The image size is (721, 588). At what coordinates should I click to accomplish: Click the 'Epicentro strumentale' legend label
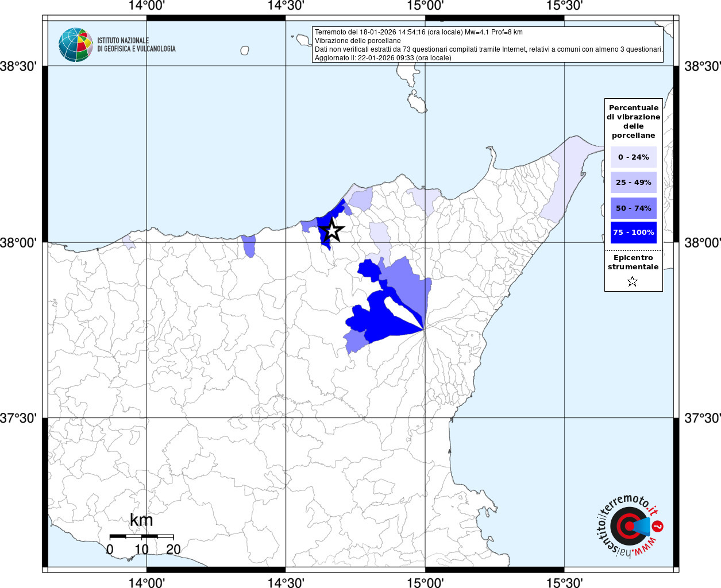(x=633, y=262)
